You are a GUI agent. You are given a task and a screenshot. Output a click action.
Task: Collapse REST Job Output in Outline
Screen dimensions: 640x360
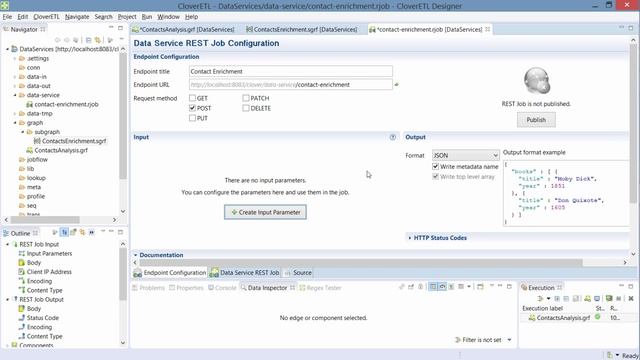(7, 299)
